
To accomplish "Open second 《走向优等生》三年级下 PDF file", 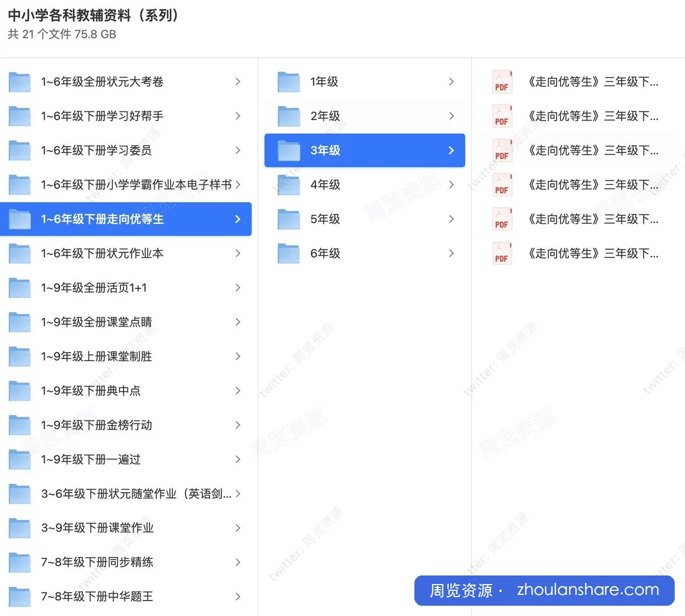I will point(577,116).
